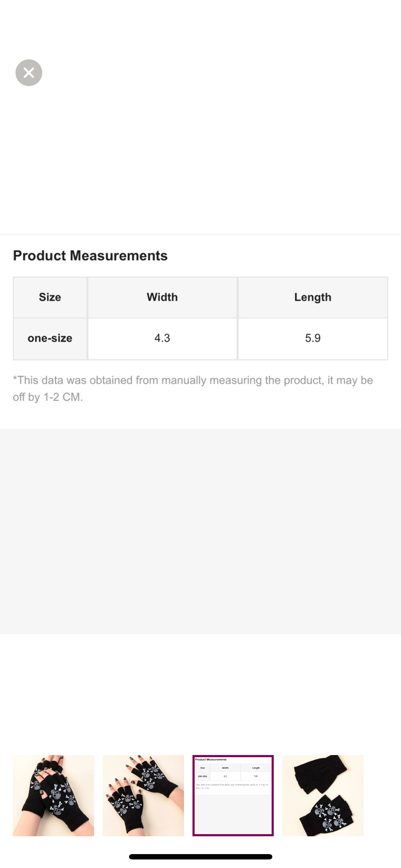This screenshot has width=401, height=868.
Task: Tap the Length column header
Action: [313, 297]
